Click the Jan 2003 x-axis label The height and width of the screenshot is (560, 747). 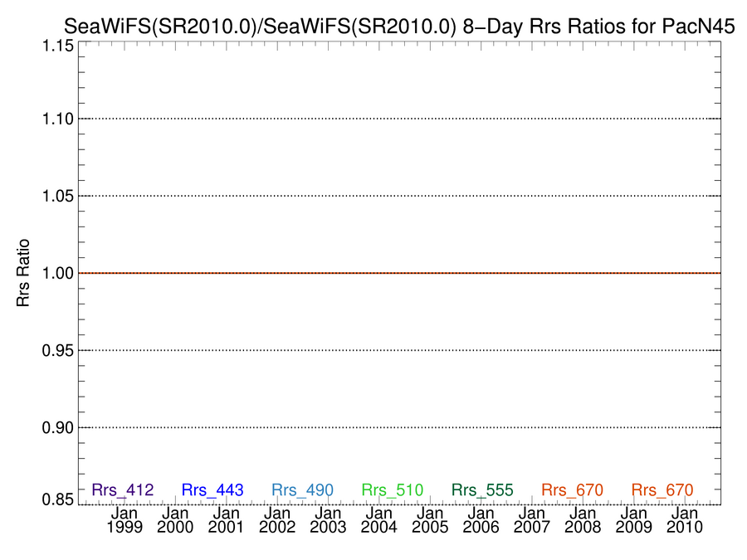point(328,520)
